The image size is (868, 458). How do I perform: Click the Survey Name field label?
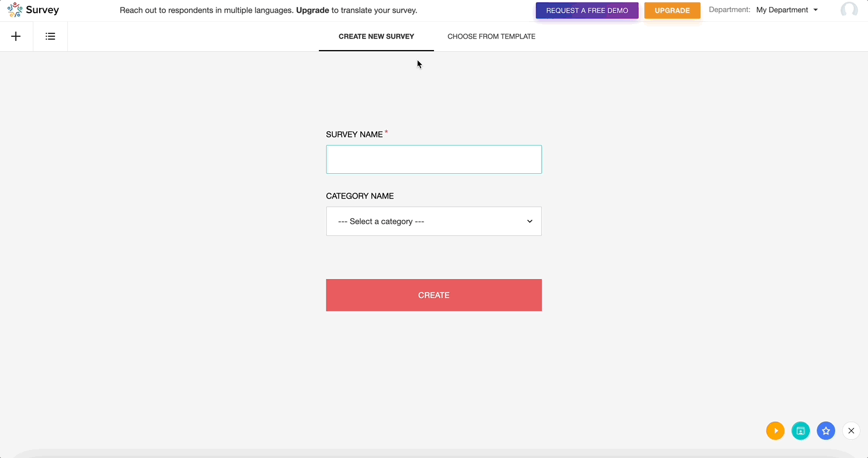click(x=355, y=134)
